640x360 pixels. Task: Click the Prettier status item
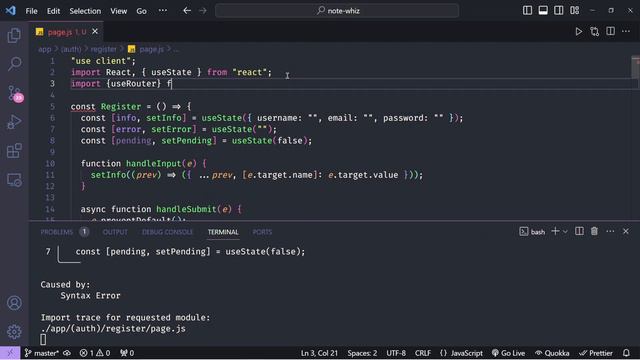point(596,353)
